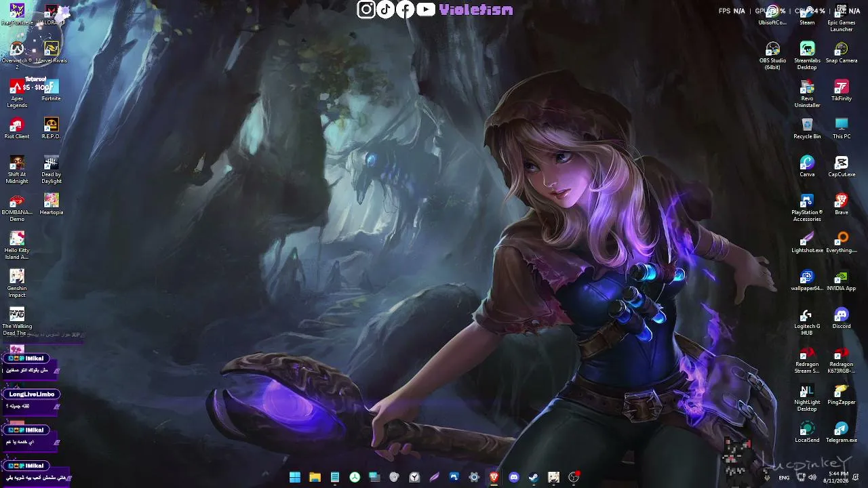Select the PingZapper desktop icon
This screenshot has width=868, height=488.
(842, 394)
